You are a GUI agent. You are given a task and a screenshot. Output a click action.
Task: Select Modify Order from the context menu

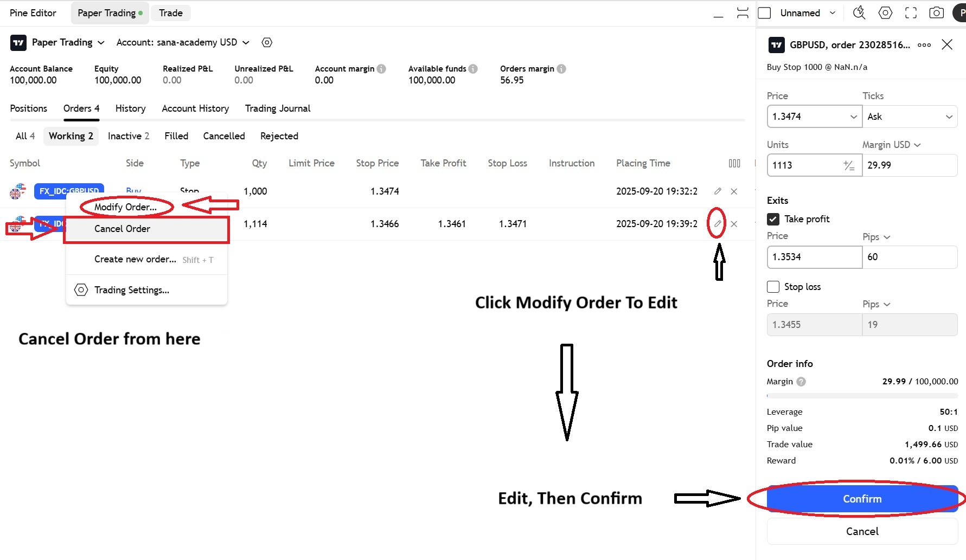click(125, 207)
